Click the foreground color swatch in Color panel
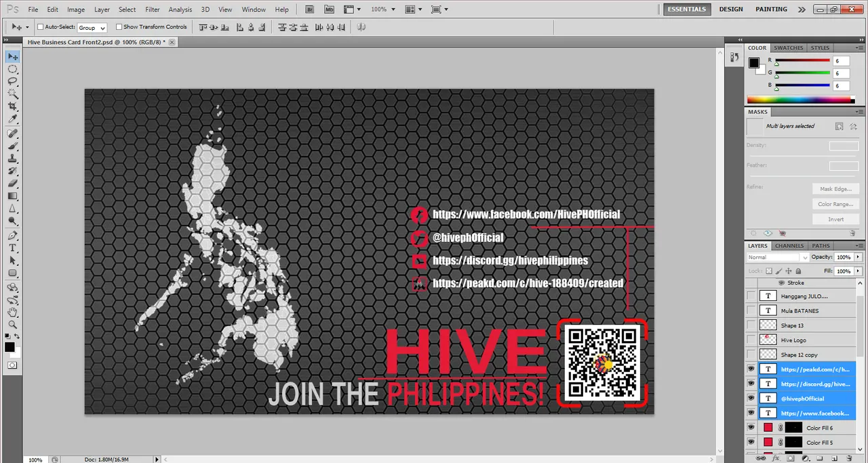 pos(753,62)
